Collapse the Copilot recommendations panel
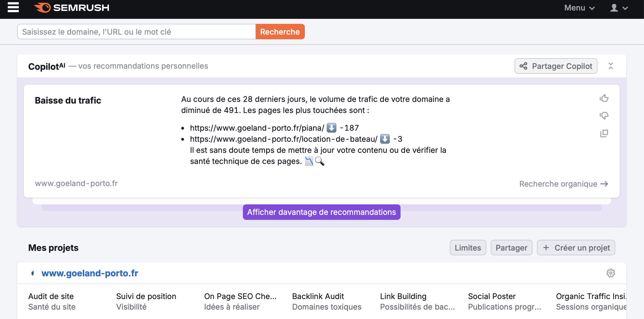644x319 pixels. click(611, 66)
